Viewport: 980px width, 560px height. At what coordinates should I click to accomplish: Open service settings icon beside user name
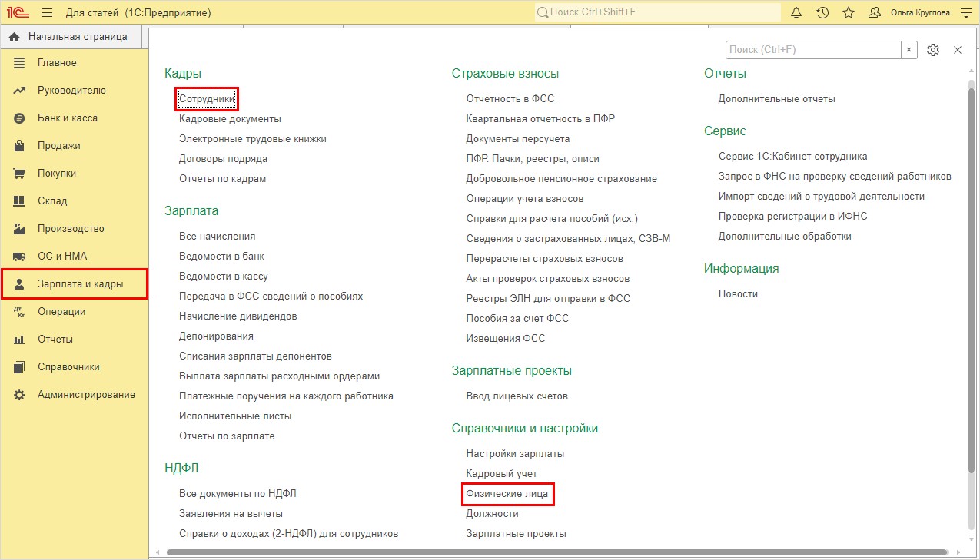pos(965,12)
